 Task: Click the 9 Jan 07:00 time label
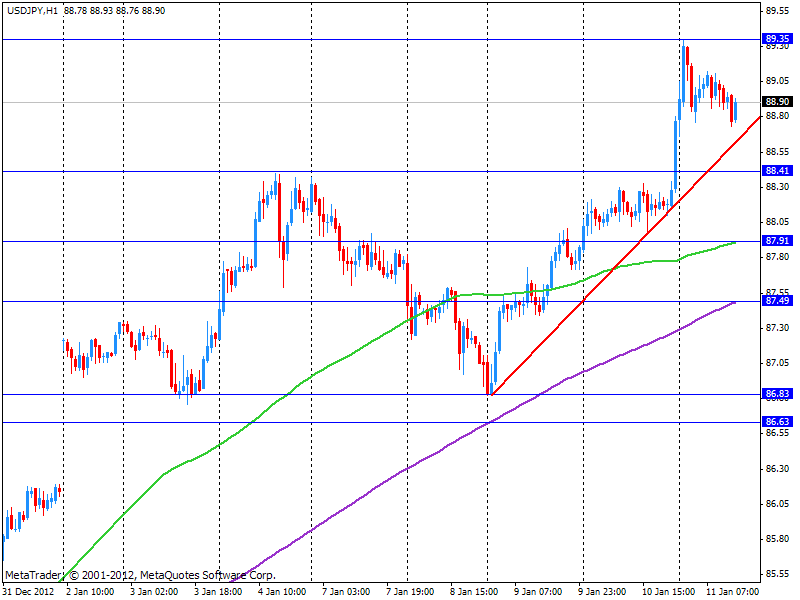pos(538,592)
